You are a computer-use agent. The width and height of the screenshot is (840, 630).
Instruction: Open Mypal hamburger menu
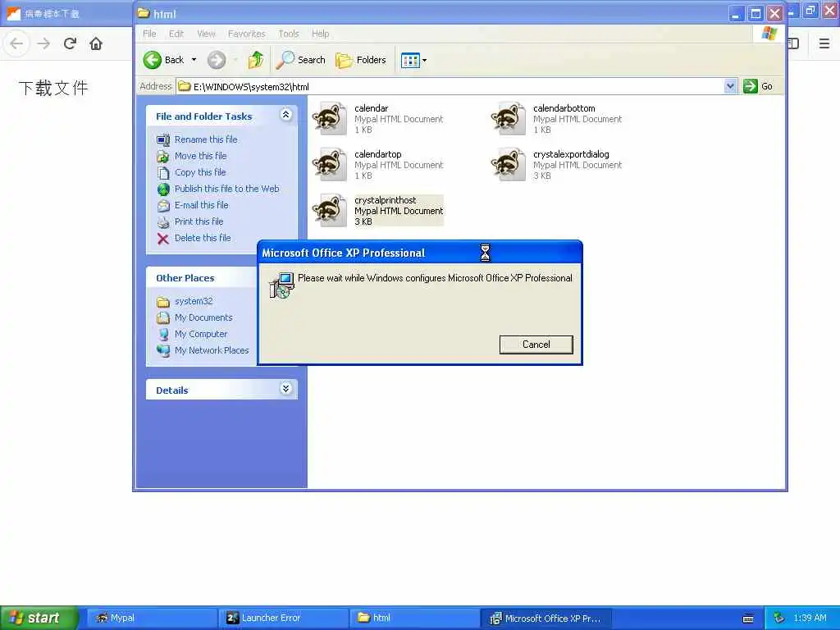tap(824, 43)
